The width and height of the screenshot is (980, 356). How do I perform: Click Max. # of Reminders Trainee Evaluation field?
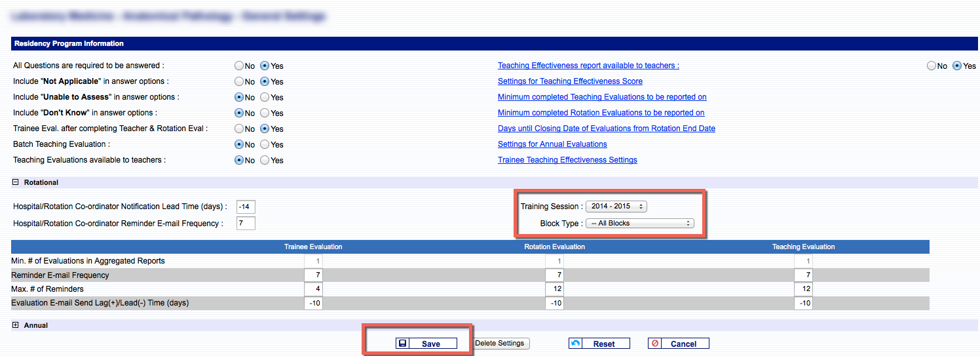pos(313,289)
